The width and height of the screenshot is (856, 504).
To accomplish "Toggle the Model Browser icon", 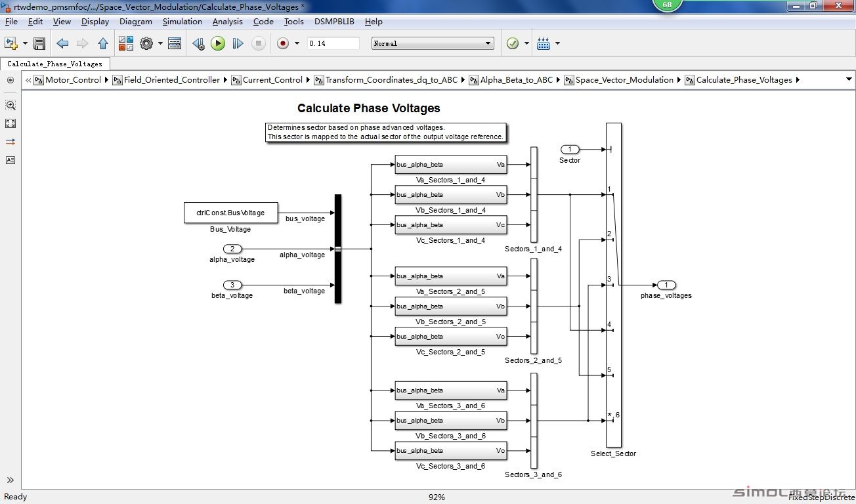I will [11, 80].
